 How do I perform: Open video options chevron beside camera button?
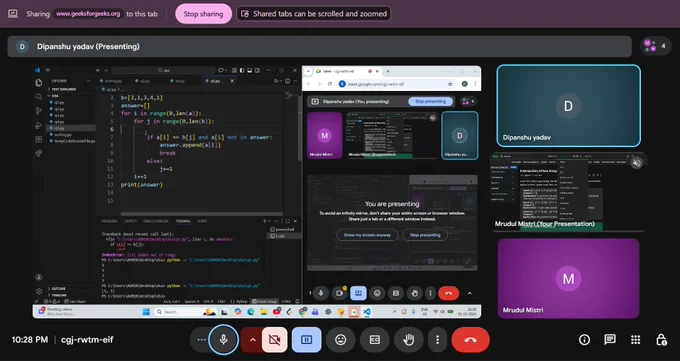pos(252,339)
